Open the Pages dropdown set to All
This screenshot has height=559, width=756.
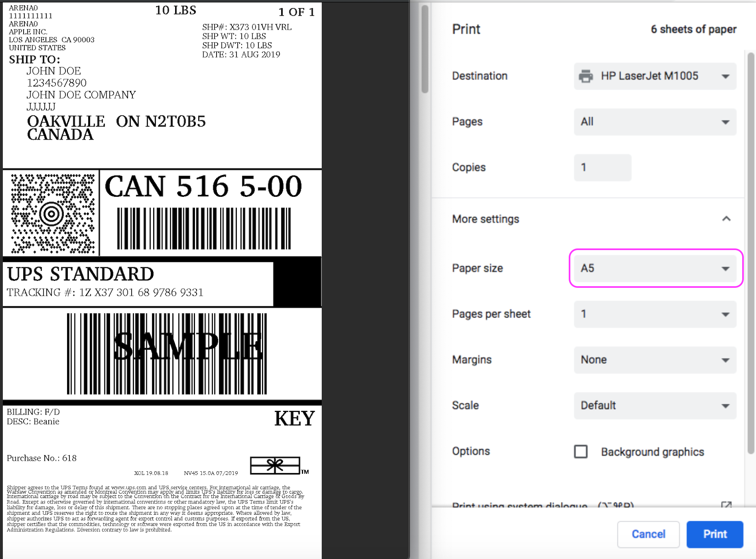point(655,122)
